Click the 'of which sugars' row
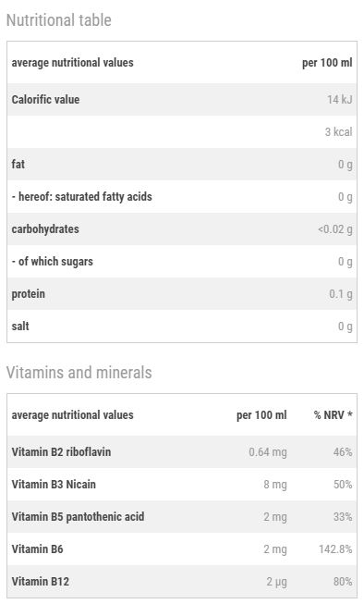 click(x=182, y=261)
